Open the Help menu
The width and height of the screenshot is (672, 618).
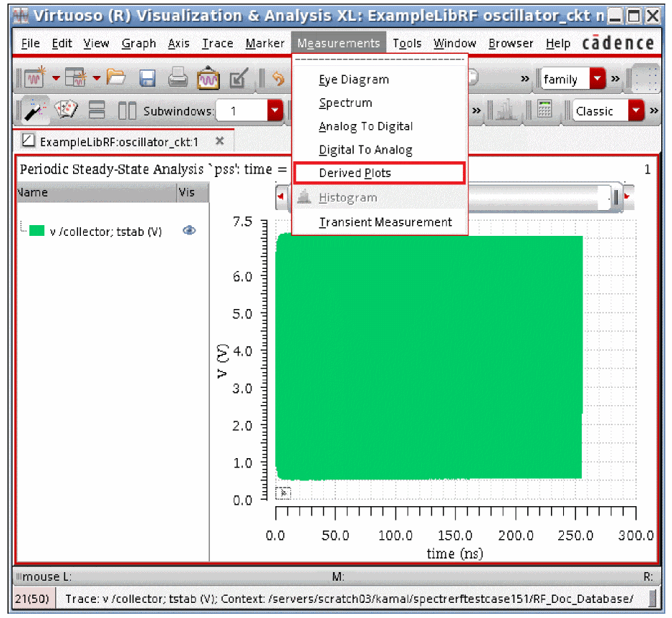coord(557,43)
